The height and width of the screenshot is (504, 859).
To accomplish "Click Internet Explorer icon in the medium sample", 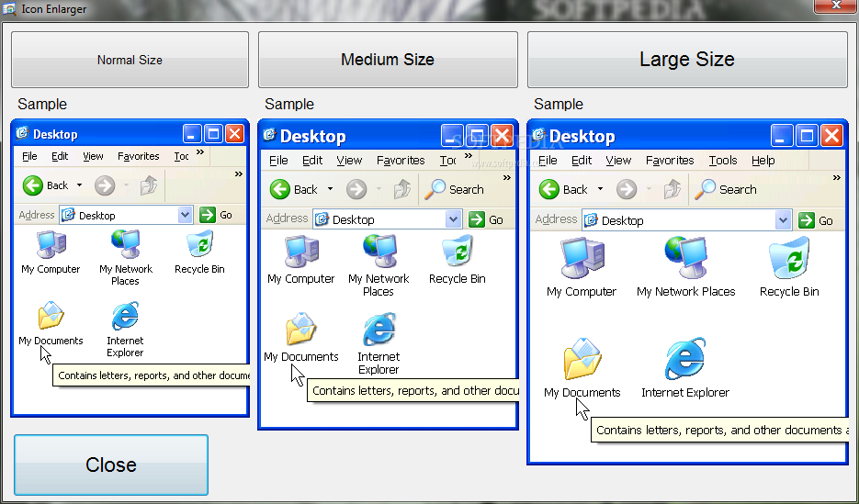I will pyautogui.click(x=379, y=330).
